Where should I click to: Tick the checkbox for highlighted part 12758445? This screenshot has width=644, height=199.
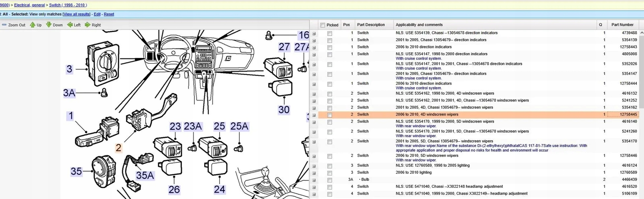click(x=330, y=115)
